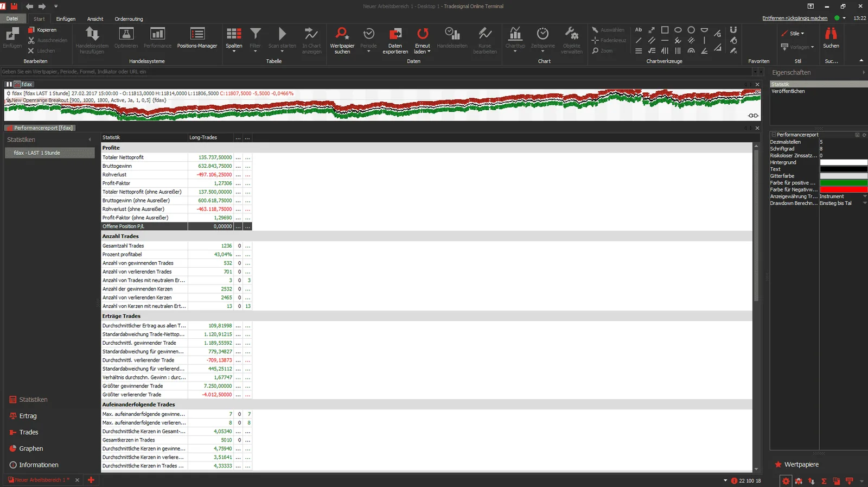Expand the Eigenschaften panel arrow
Screen dimensions: 868x487
click(x=863, y=72)
